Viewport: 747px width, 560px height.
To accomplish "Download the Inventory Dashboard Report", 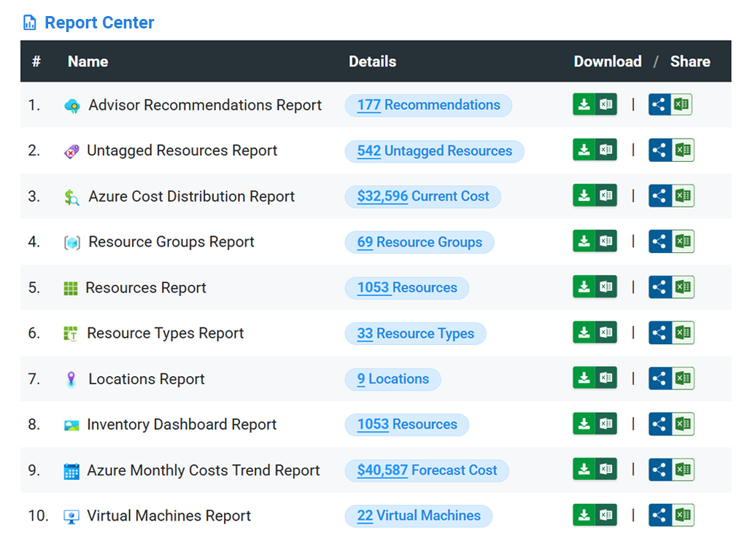I will (595, 424).
